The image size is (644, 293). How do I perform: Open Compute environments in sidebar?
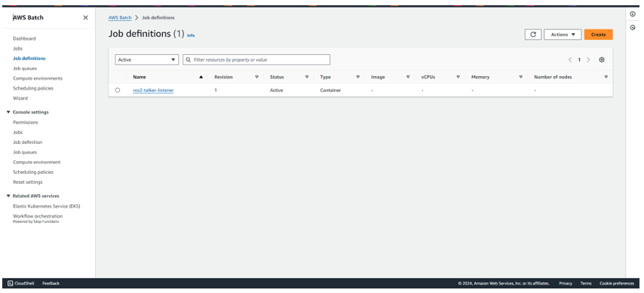tap(38, 78)
